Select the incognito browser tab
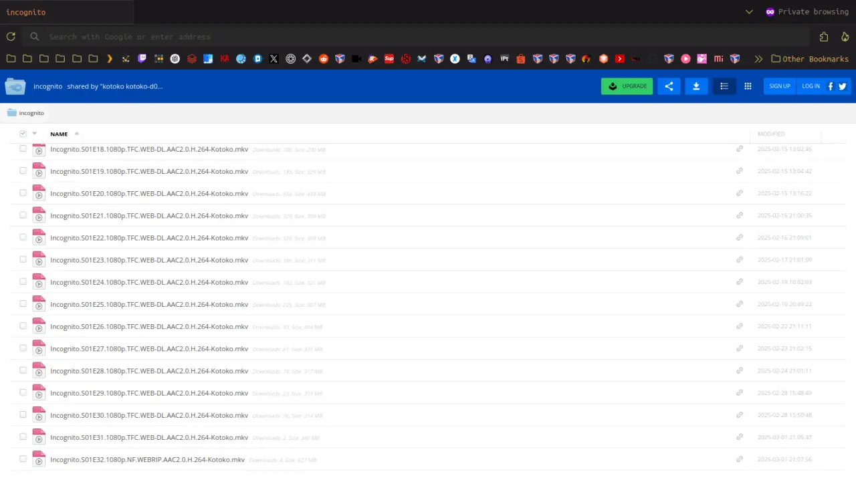The height and width of the screenshot is (504, 856). tap(67, 12)
